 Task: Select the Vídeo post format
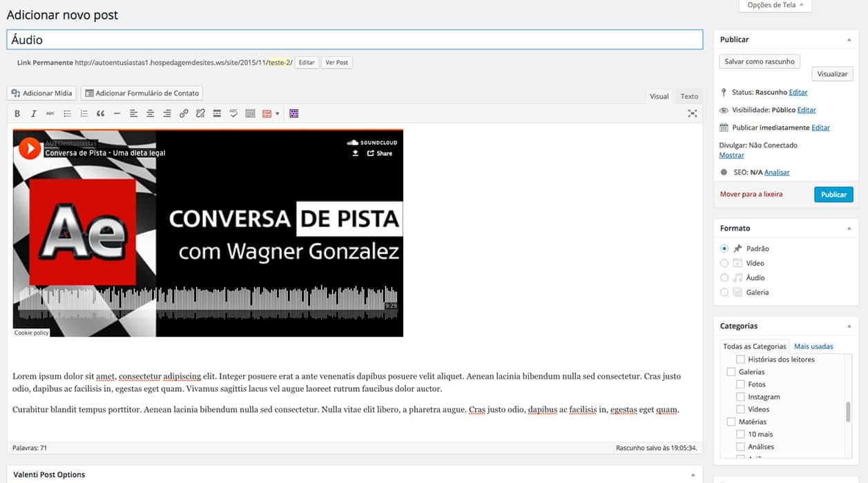pos(724,264)
